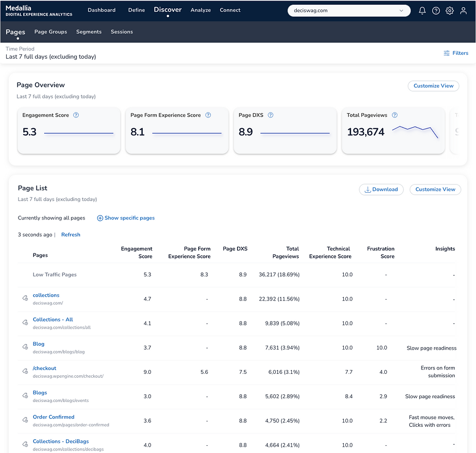Click the page icon beside Blog row
Screen dimensions: 476x453
point(25,347)
